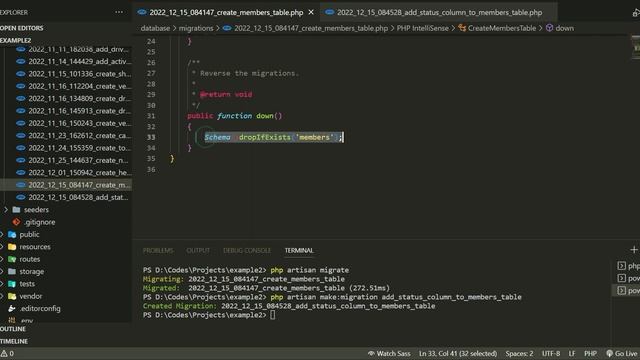Click line number 33 in gutter
Screen dimensions: 640x360
pos(151,137)
